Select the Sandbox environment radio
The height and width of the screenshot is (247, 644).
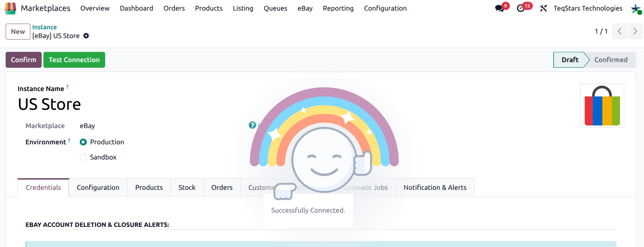point(83,157)
